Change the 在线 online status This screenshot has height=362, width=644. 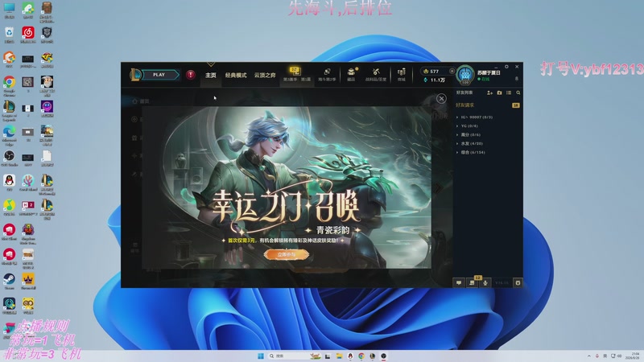pos(484,79)
